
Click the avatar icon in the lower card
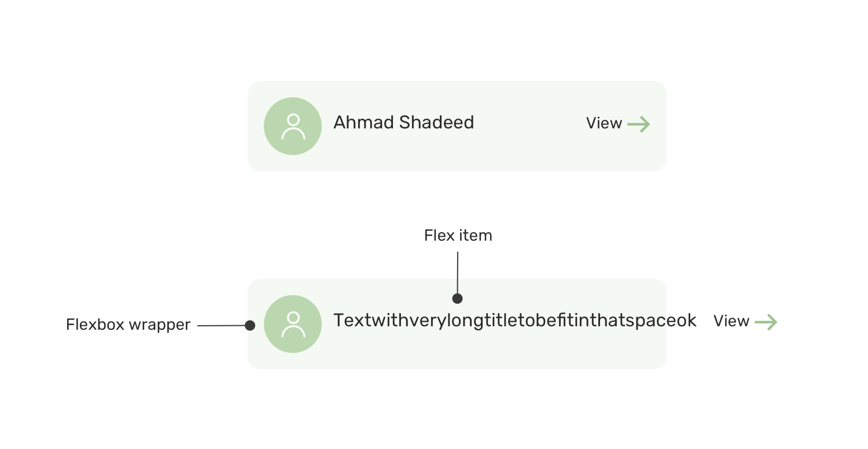[x=293, y=324]
